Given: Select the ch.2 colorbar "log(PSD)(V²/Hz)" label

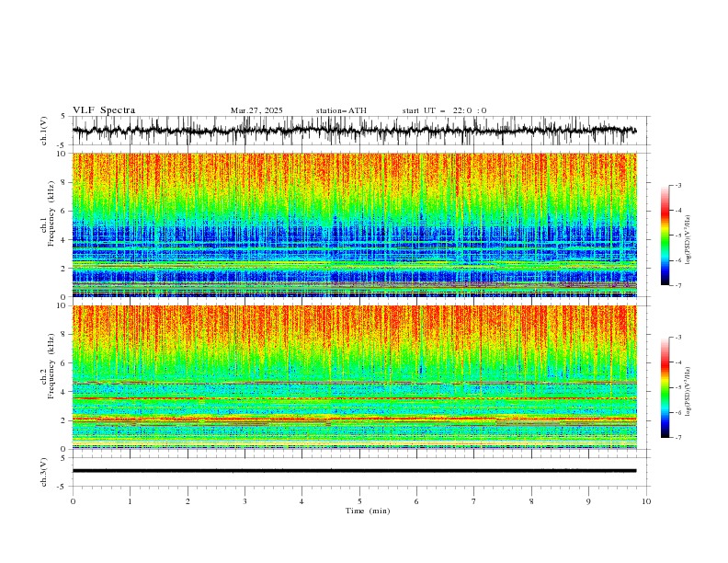Looking at the screenshot, I should 688,392.
